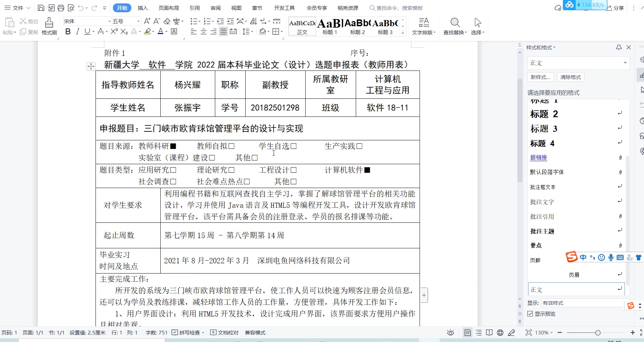Switch to reading layout view

point(489,332)
